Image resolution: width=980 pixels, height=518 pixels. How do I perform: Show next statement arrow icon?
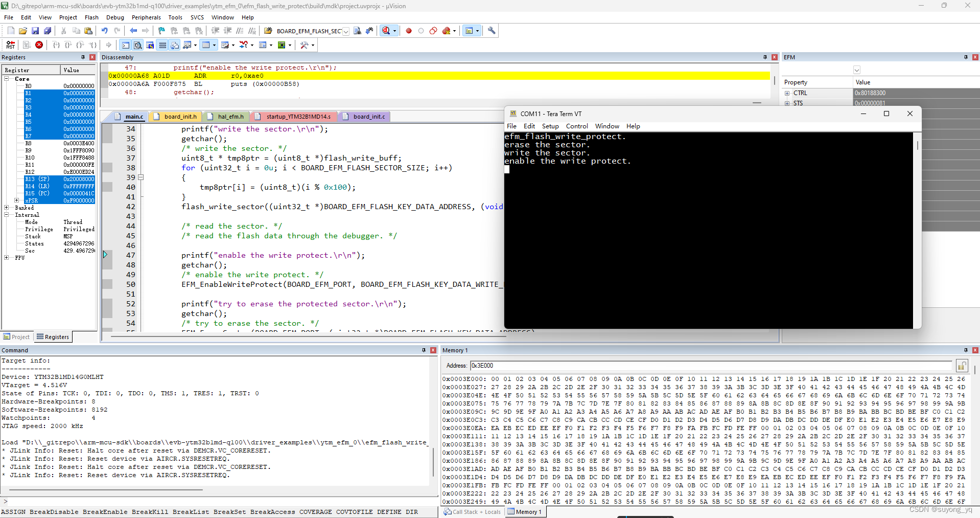tap(108, 45)
